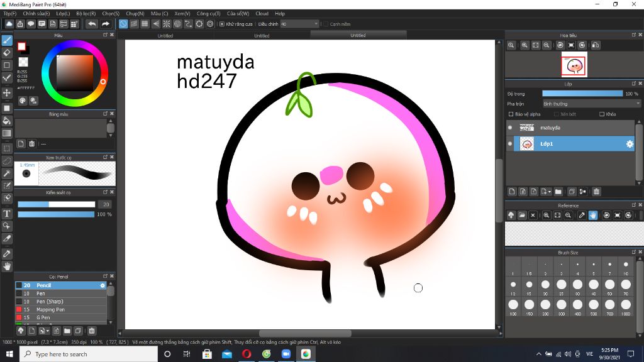Duplicate layer icon in Layer panel
This screenshot has height=362, width=644.
pyautogui.click(x=572, y=191)
